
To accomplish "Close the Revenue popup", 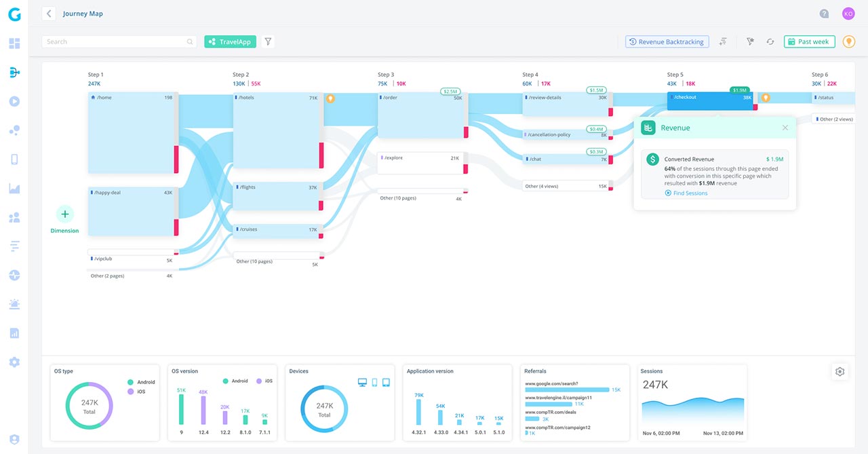I will click(785, 128).
